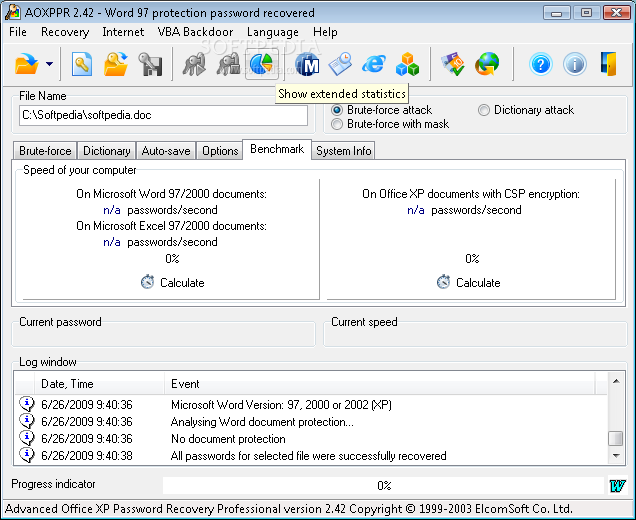Click in the File Name field
The width and height of the screenshot is (636, 520).
(x=163, y=115)
